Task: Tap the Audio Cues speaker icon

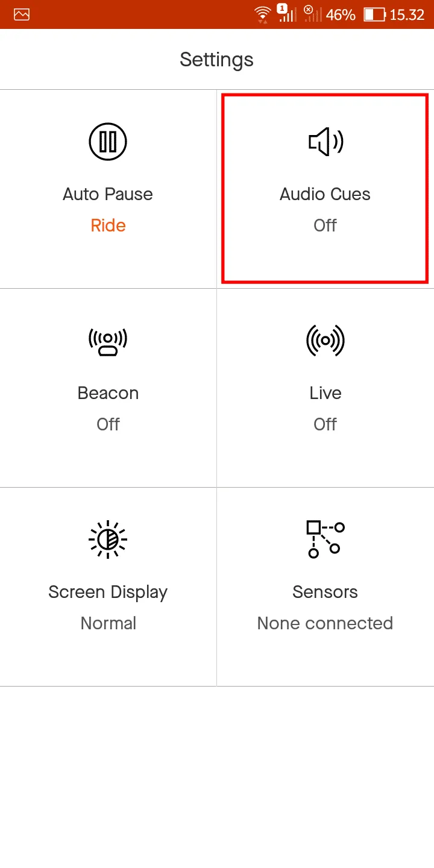Action: point(325,142)
